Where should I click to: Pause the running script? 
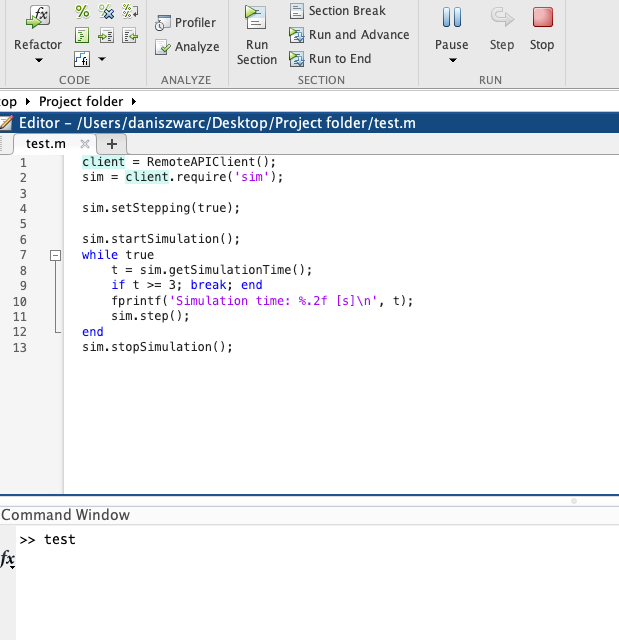[451, 17]
